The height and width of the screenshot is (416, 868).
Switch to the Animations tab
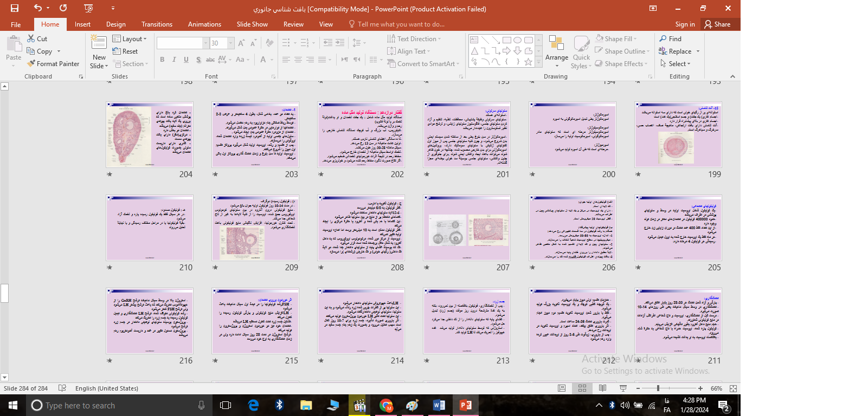coord(204,24)
